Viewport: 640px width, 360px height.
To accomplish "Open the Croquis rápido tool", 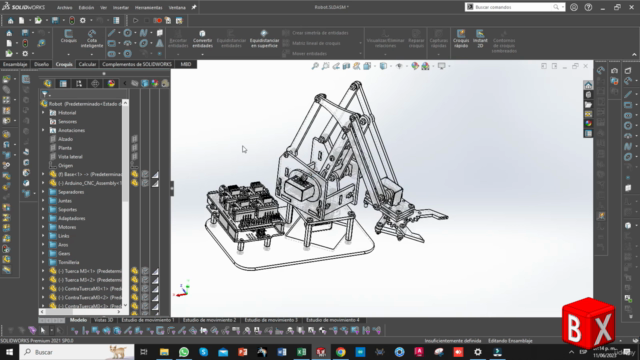I will click(x=461, y=39).
